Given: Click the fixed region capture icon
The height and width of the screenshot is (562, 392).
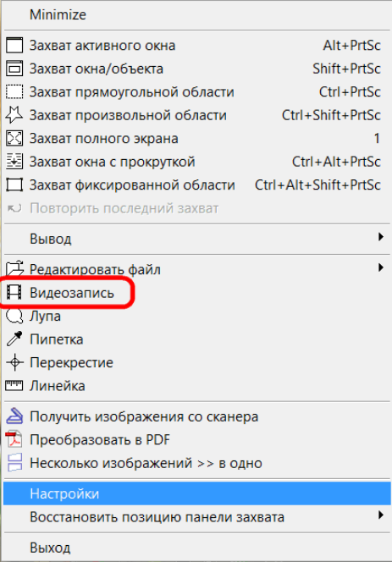Looking at the screenshot, I should click(x=14, y=185).
